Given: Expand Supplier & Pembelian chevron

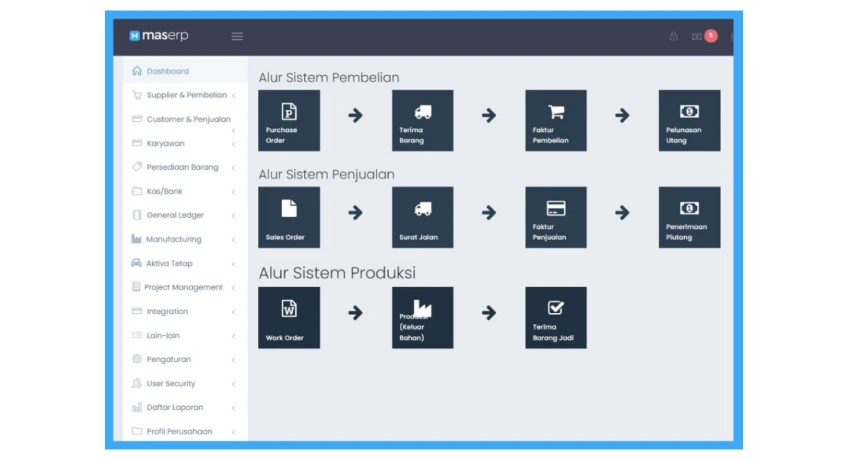Looking at the screenshot, I should coord(234,96).
